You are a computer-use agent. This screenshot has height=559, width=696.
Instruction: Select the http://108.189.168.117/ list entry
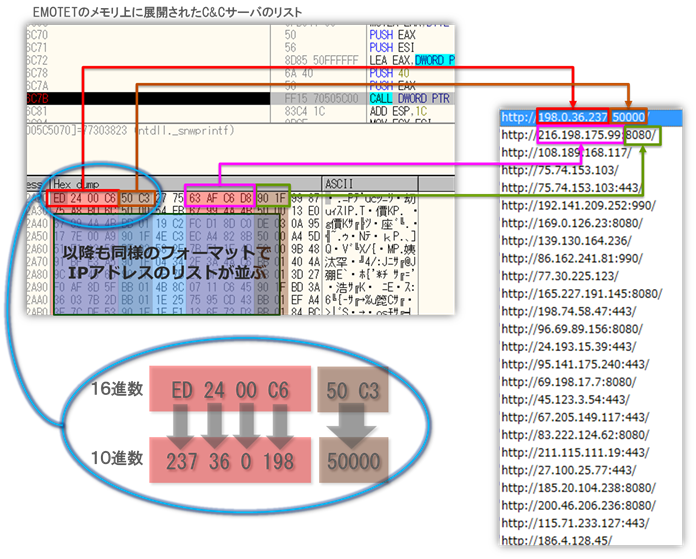coord(566,153)
